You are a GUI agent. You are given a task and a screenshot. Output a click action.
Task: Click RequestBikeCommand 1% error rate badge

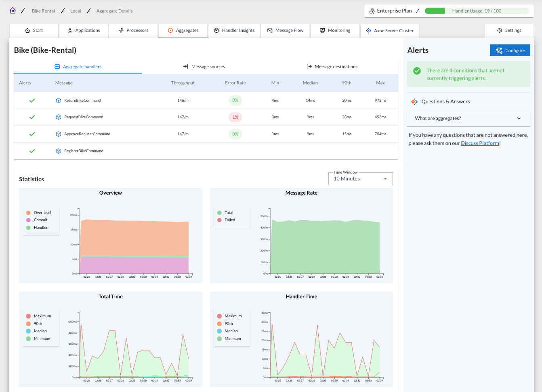[x=235, y=117]
